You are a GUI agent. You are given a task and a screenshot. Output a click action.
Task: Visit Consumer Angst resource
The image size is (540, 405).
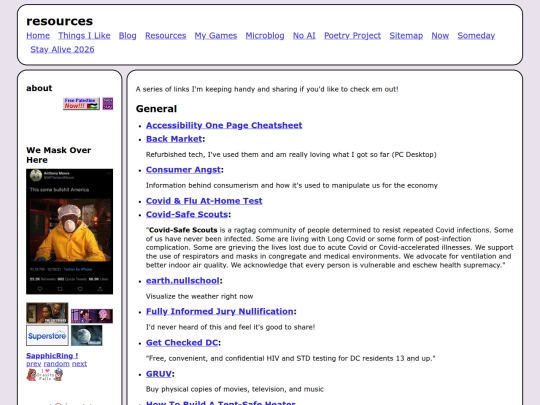[x=183, y=170]
